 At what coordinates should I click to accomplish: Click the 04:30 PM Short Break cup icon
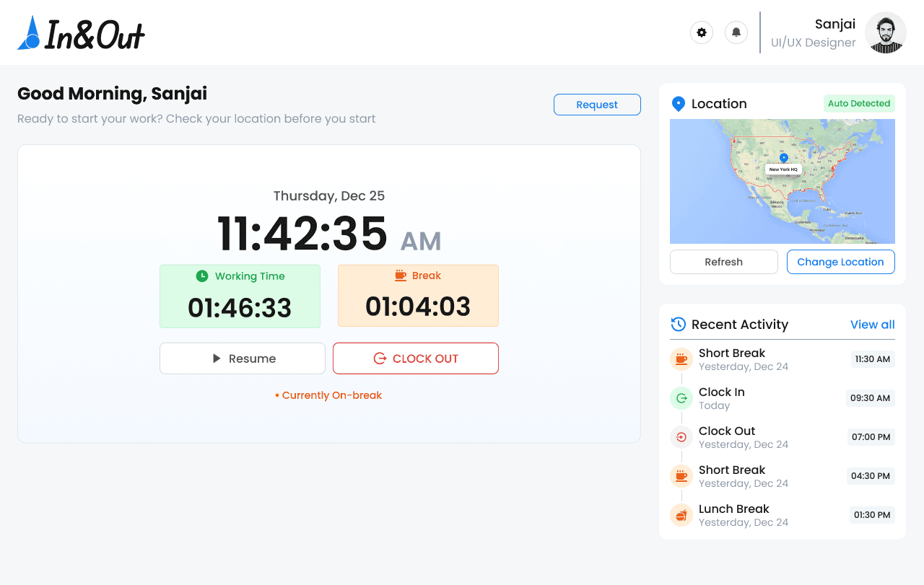click(x=681, y=476)
